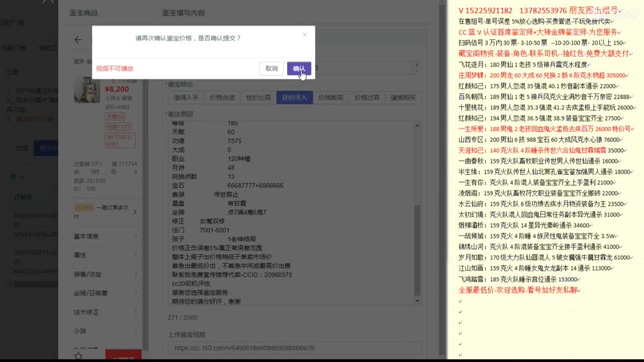This screenshot has width=644, height=362.
Task: Expand the 属性 section
Action: (x=106, y=255)
